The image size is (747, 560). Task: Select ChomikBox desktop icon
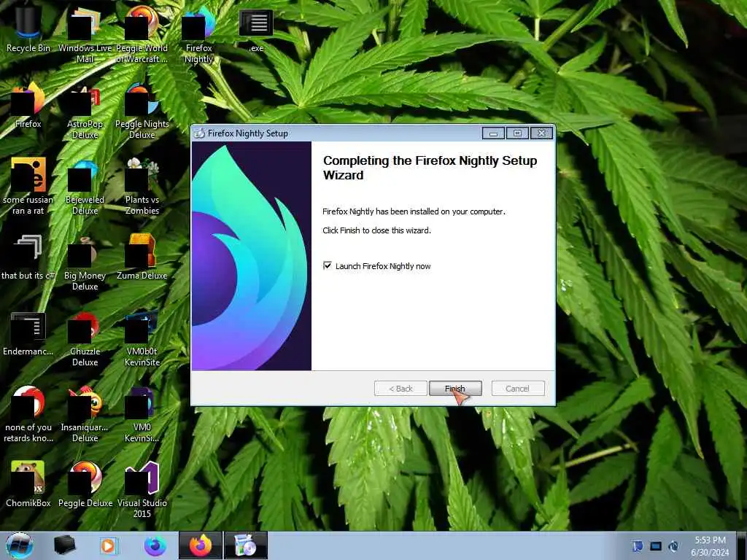[28, 485]
